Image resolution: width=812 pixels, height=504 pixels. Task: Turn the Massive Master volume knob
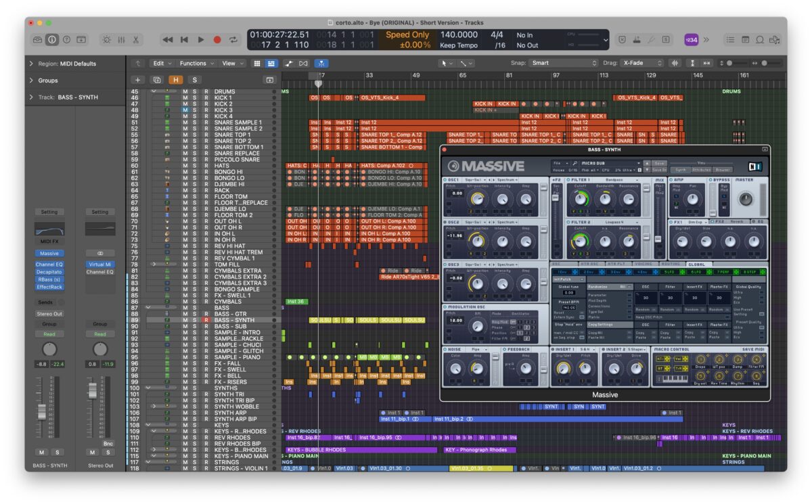pos(745,199)
